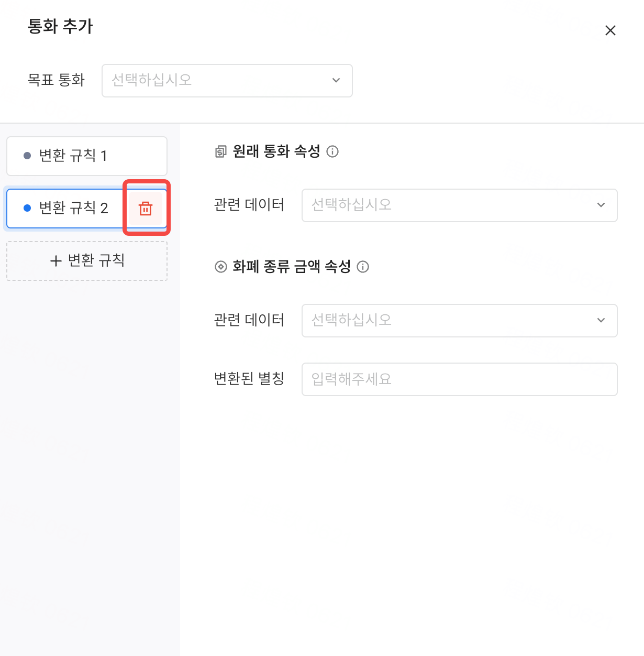This screenshot has width=644, height=656.
Task: Click the 화폐 종류 금액 속성 heading text
Action: (292, 267)
